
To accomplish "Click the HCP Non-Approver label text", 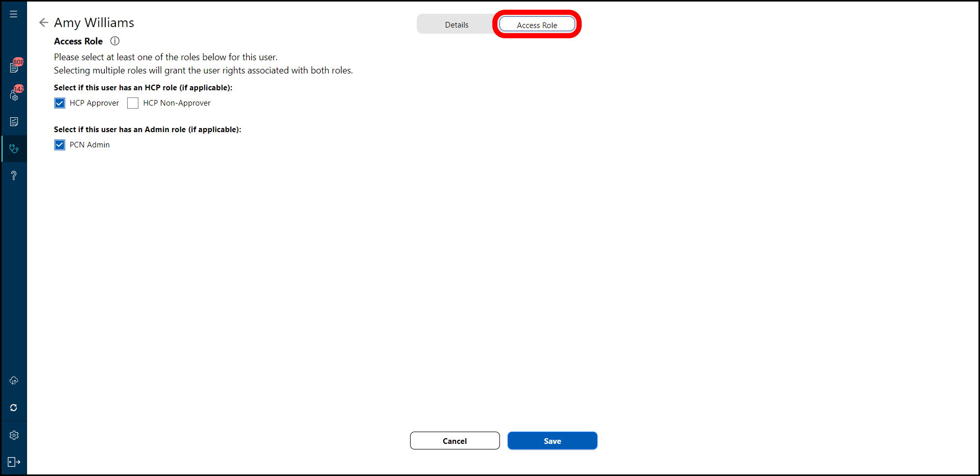I will coord(177,103).
